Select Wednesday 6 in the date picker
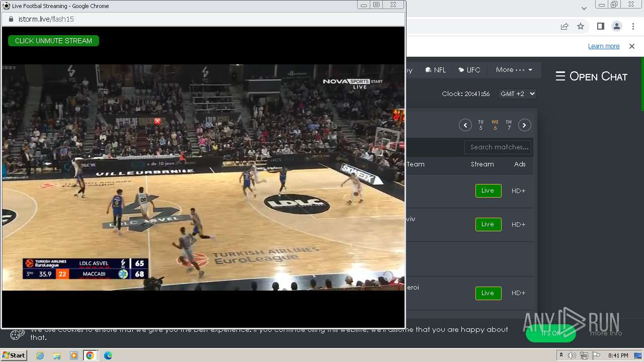644x362 pixels. (495, 125)
